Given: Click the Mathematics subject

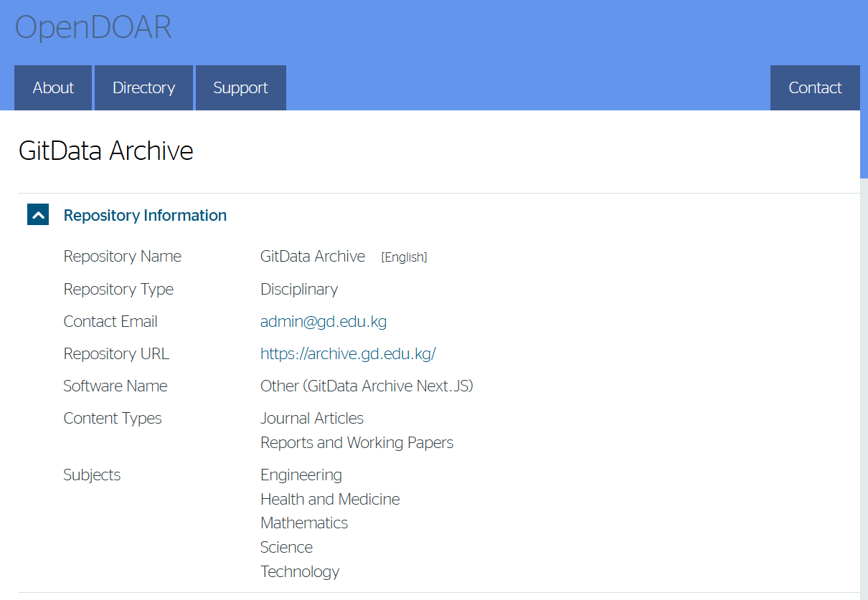Looking at the screenshot, I should (304, 523).
